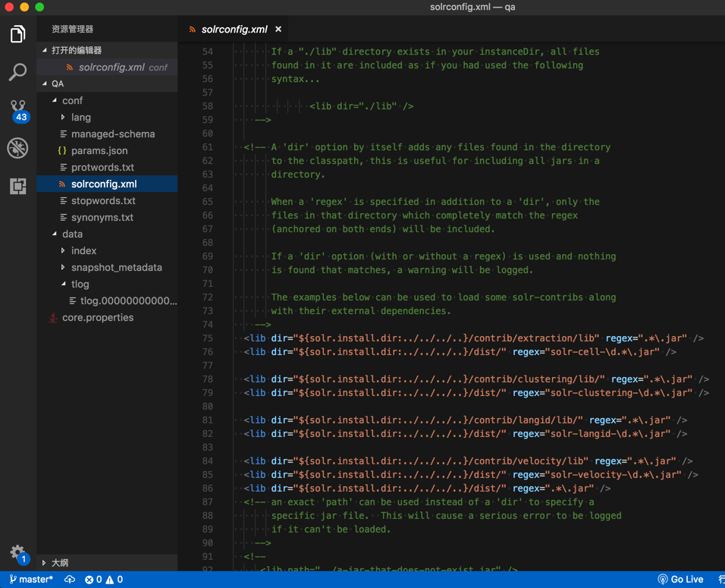Screen dimensions: 725x588
Task: Open errors and warnings count in status bar
Action: point(104,580)
